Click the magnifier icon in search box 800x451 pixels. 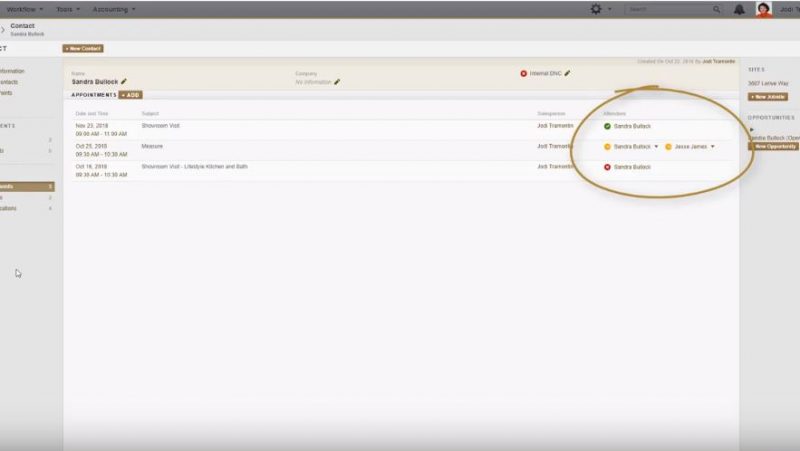(716, 9)
